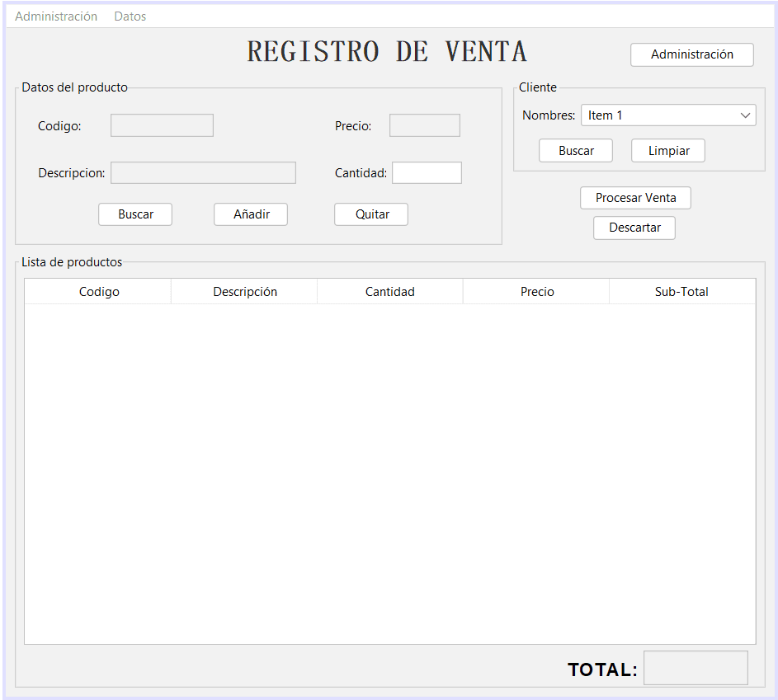Click Procesar Venta button
This screenshot has height=700, width=778.
(635, 198)
